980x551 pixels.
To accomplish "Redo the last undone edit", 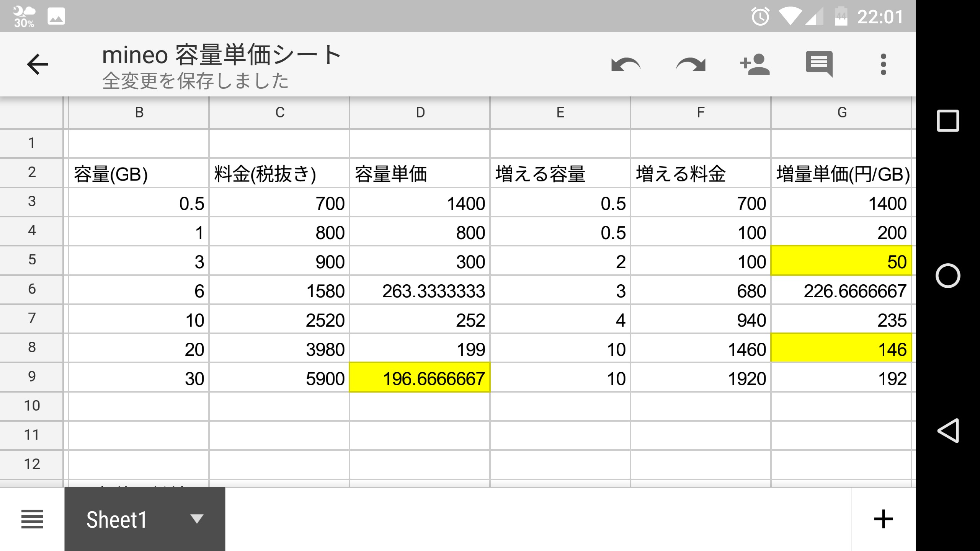I will (690, 64).
